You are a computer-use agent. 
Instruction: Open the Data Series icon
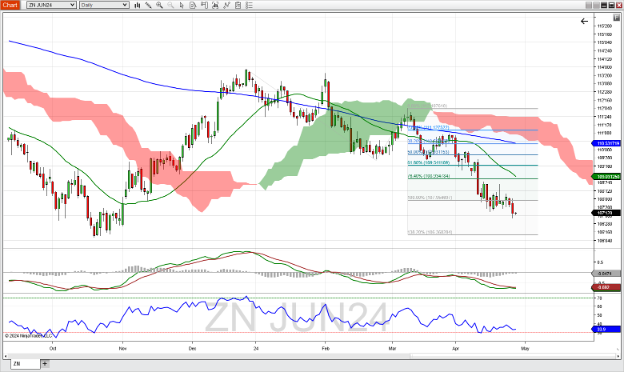pyautogui.click(x=193, y=5)
